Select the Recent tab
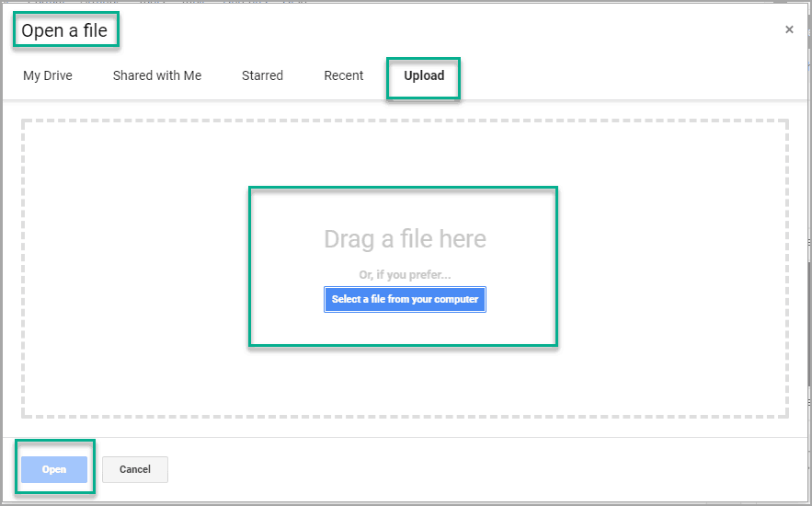The image size is (812, 506). pos(344,75)
